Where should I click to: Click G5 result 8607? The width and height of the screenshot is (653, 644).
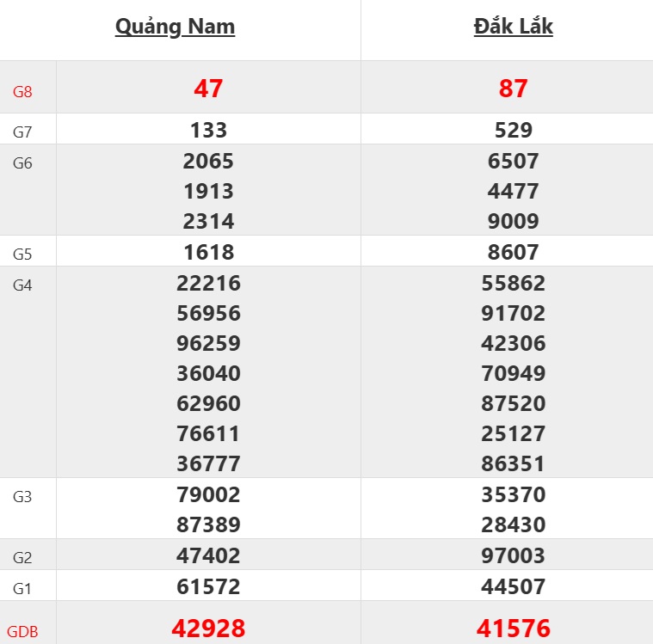513,252
